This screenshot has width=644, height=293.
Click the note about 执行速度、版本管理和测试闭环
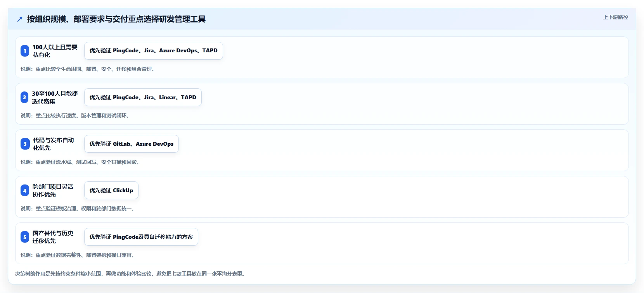76,115
